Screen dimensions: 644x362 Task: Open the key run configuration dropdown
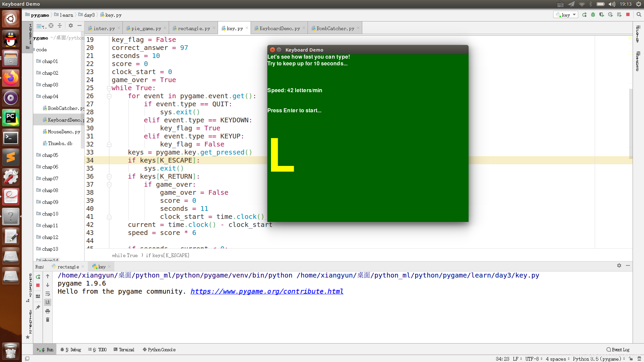[566, 15]
